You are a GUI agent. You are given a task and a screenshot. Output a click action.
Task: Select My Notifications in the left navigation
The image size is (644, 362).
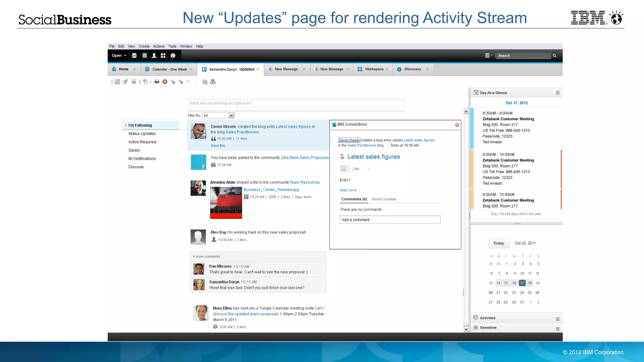click(142, 159)
